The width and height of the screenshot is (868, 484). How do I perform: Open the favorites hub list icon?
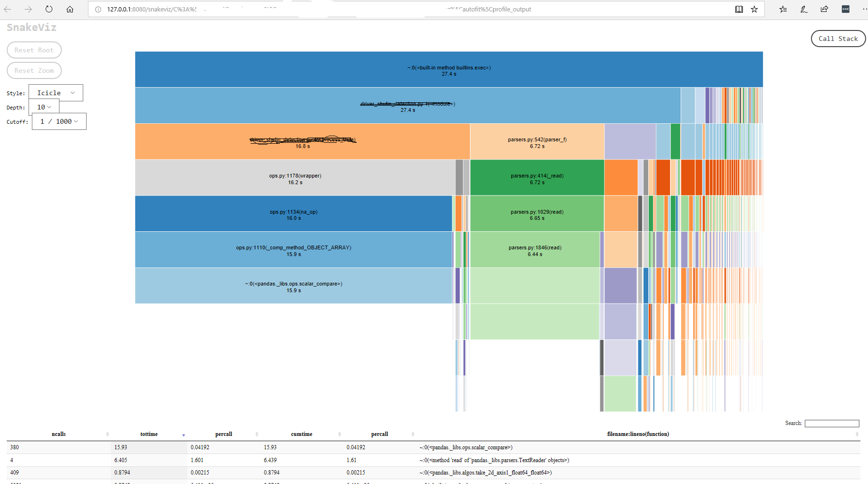(783, 9)
